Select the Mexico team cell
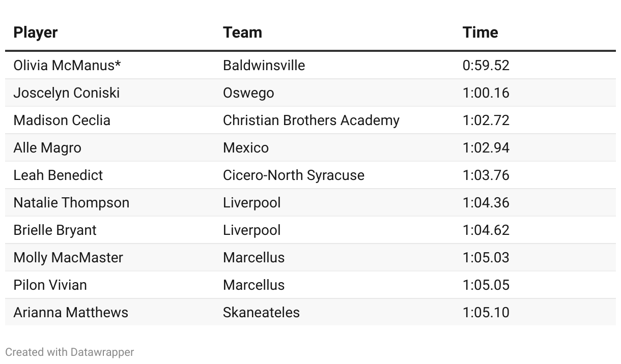621x364 pixels. click(246, 148)
